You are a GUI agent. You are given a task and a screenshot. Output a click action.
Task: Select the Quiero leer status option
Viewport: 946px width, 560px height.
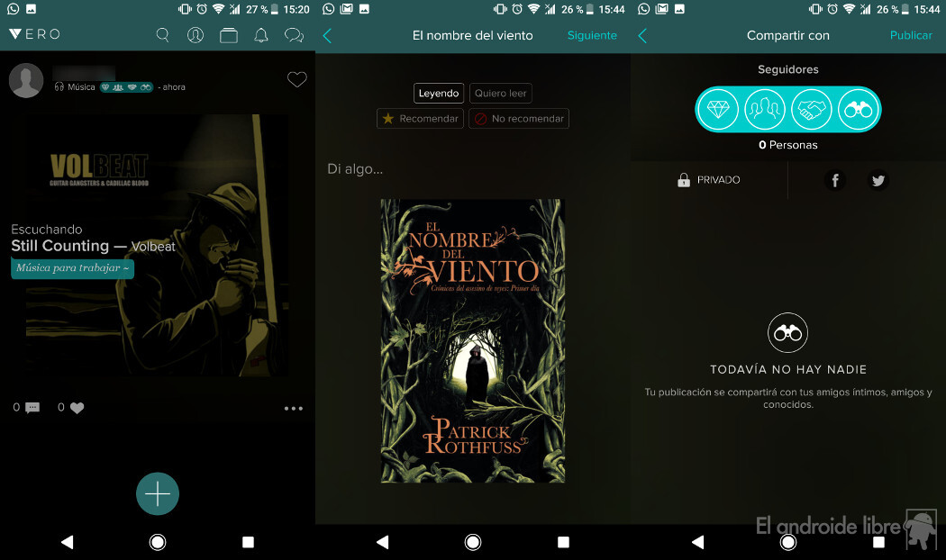(501, 94)
